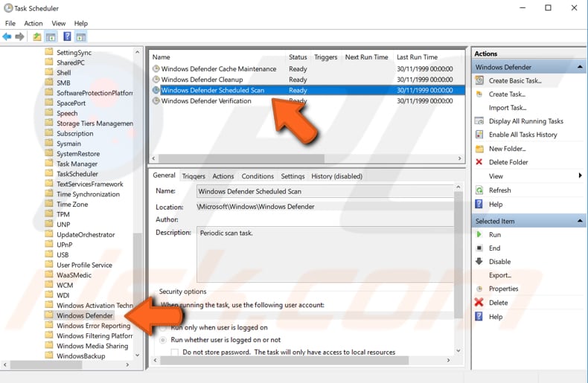Click the Disable down-arrow icon
This screenshot has width=588, height=383.
click(x=479, y=261)
